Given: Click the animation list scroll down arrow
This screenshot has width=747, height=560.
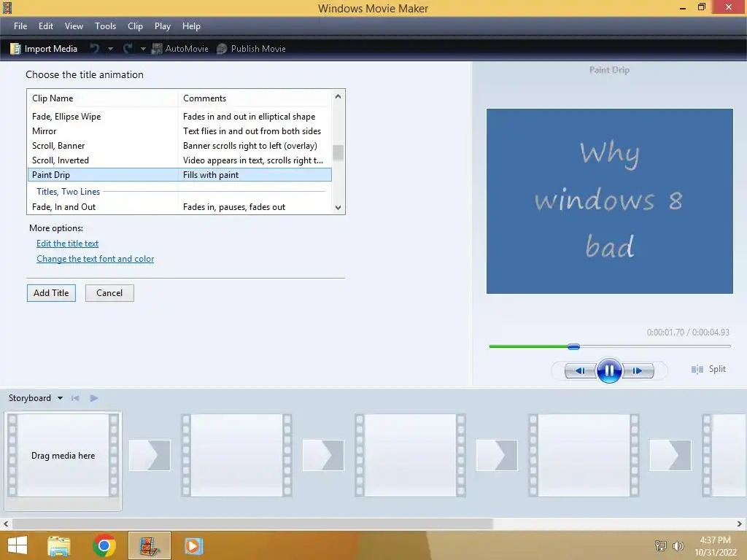Looking at the screenshot, I should (x=338, y=208).
